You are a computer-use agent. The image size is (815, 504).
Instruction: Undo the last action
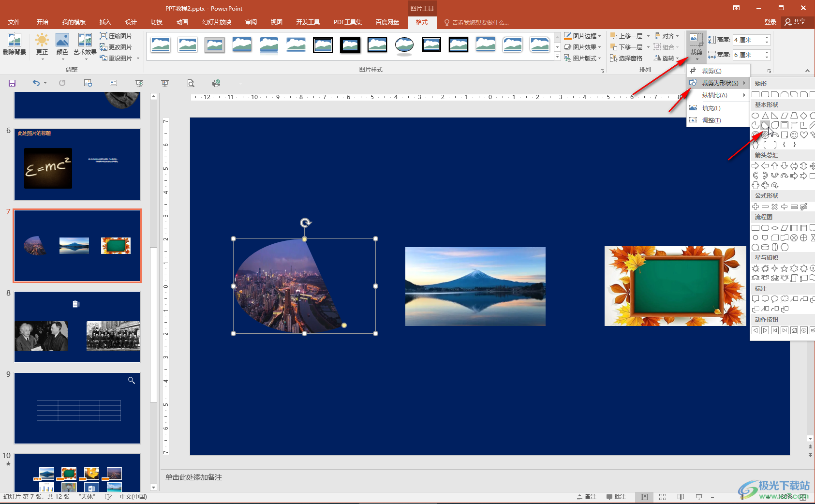pos(36,83)
